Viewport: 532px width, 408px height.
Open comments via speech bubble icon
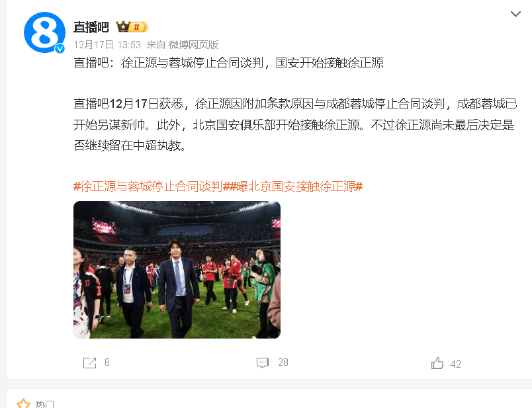[x=263, y=362]
